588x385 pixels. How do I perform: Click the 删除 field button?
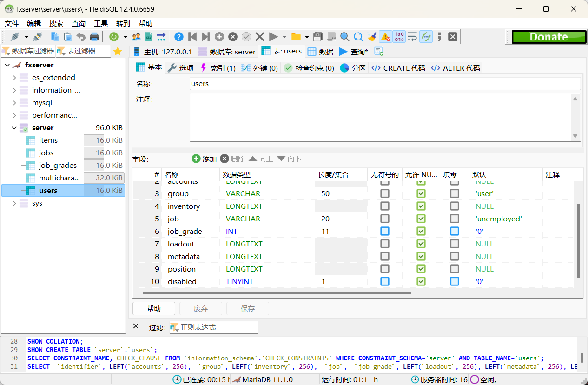pos(232,159)
